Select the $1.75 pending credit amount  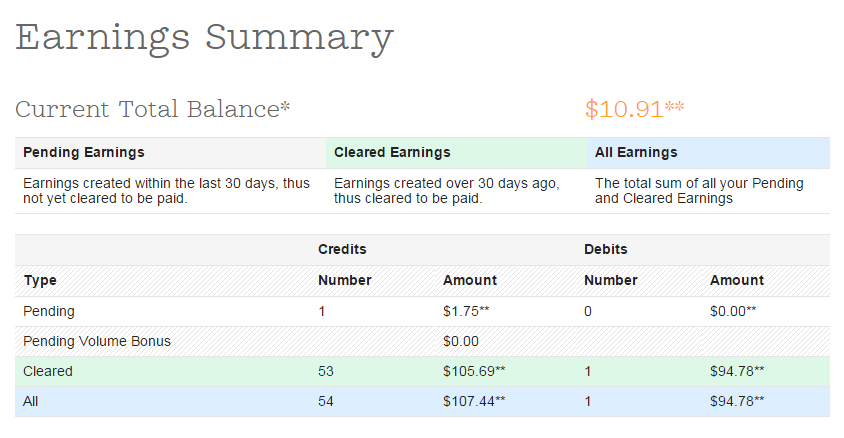[x=466, y=312]
